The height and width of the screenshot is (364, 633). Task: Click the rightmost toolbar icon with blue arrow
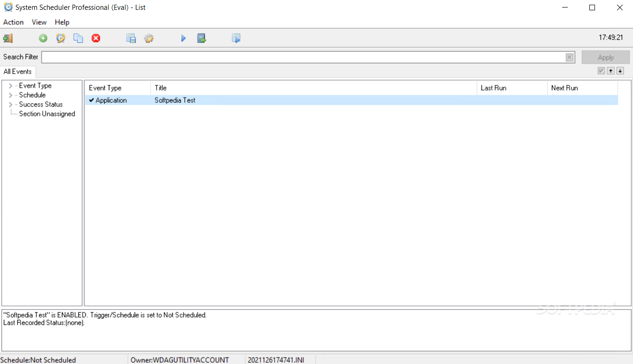click(x=236, y=38)
